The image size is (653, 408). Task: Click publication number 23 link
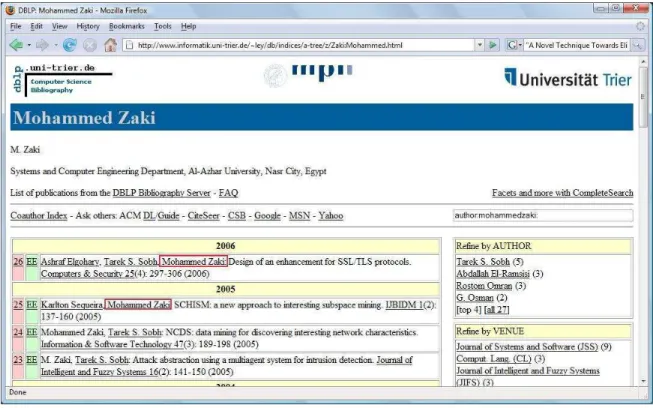tap(18, 359)
